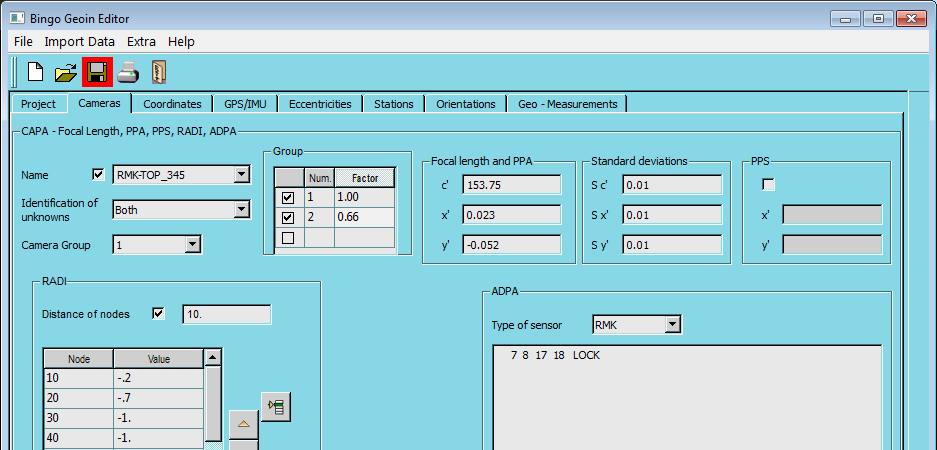The image size is (937, 450).
Task: Click the PPA x' field 0.023
Action: point(512,215)
